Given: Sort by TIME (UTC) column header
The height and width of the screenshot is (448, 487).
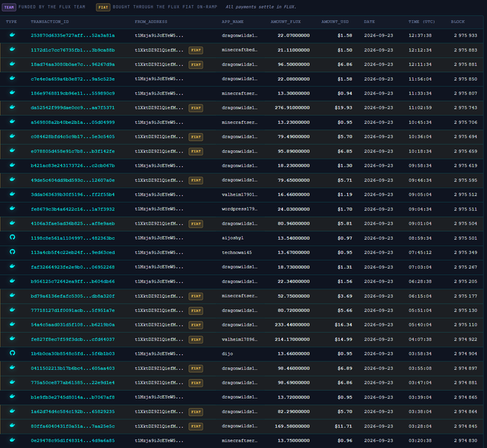Looking at the screenshot, I should coord(421,21).
